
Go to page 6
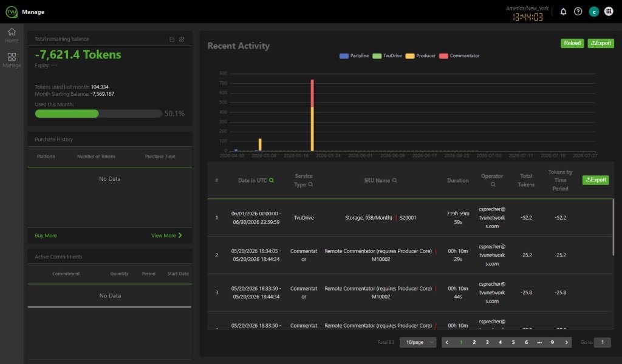(x=527, y=342)
